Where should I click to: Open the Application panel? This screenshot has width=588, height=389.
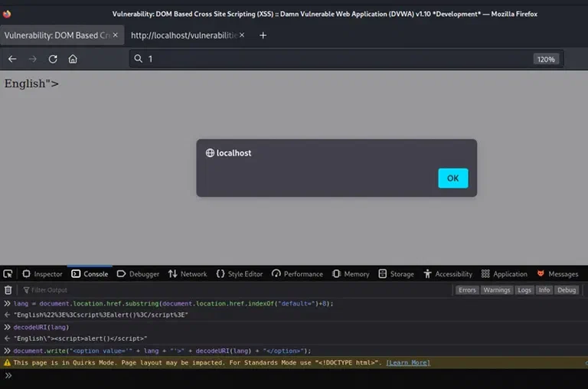coord(504,274)
